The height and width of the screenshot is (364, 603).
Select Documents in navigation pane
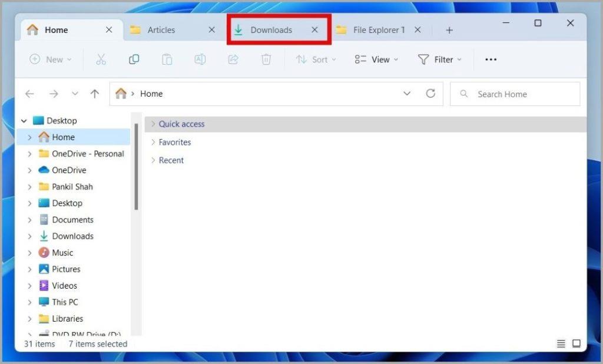pyautogui.click(x=74, y=220)
